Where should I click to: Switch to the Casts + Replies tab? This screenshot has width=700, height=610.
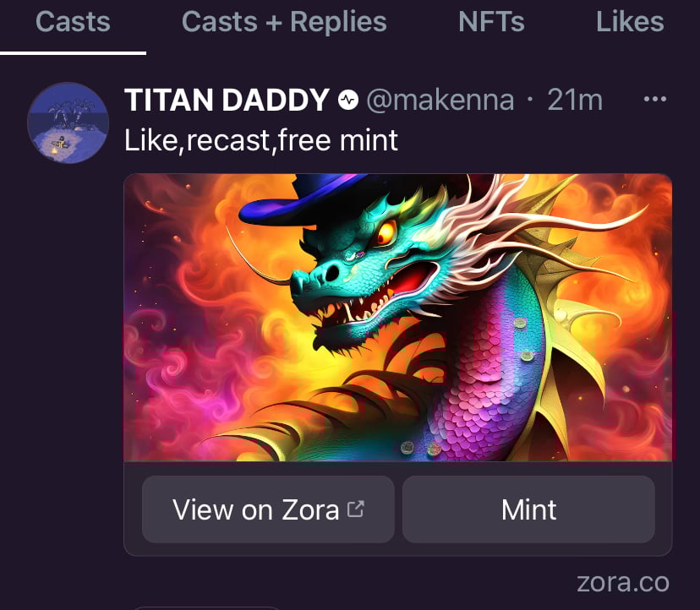pyautogui.click(x=284, y=21)
